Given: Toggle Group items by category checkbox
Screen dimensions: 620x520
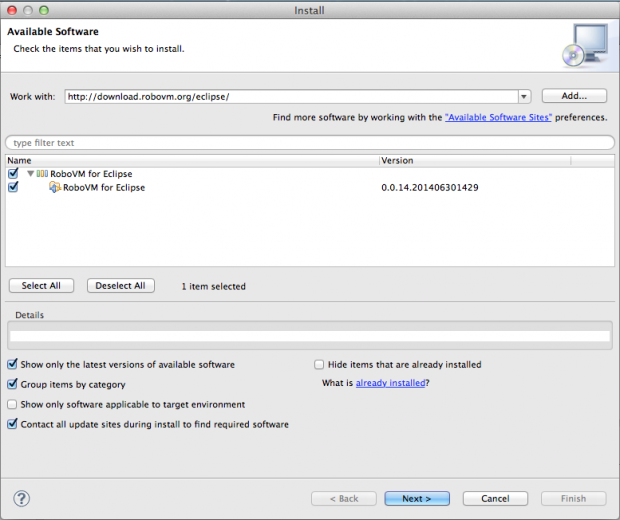Looking at the screenshot, I should 13,384.
